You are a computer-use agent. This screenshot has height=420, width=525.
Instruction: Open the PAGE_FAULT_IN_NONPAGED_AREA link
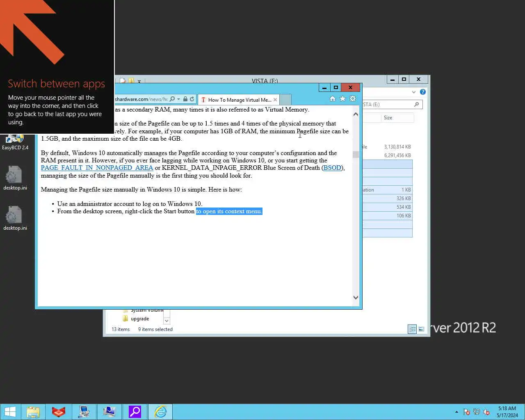tap(97, 168)
